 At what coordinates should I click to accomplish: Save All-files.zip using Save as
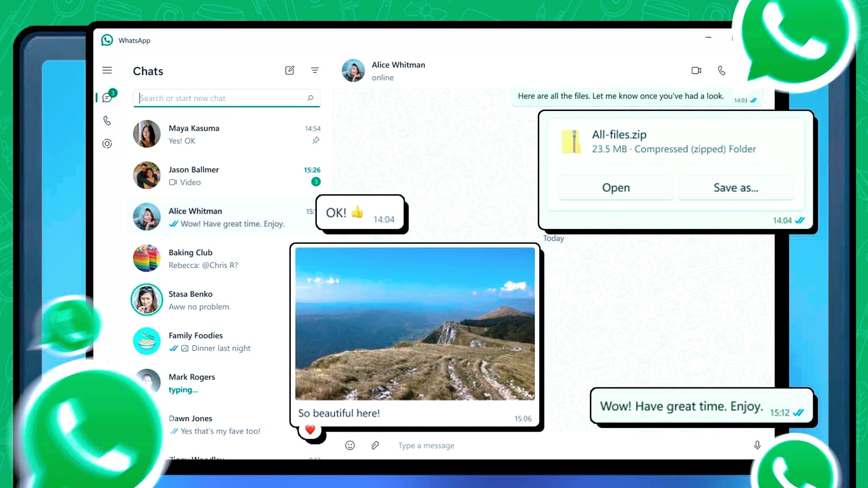[x=735, y=188]
